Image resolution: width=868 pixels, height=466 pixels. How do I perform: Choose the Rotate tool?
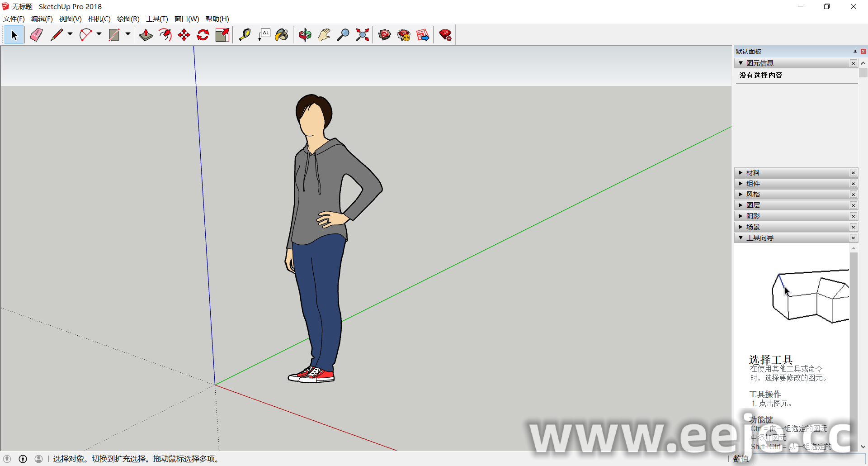click(203, 35)
